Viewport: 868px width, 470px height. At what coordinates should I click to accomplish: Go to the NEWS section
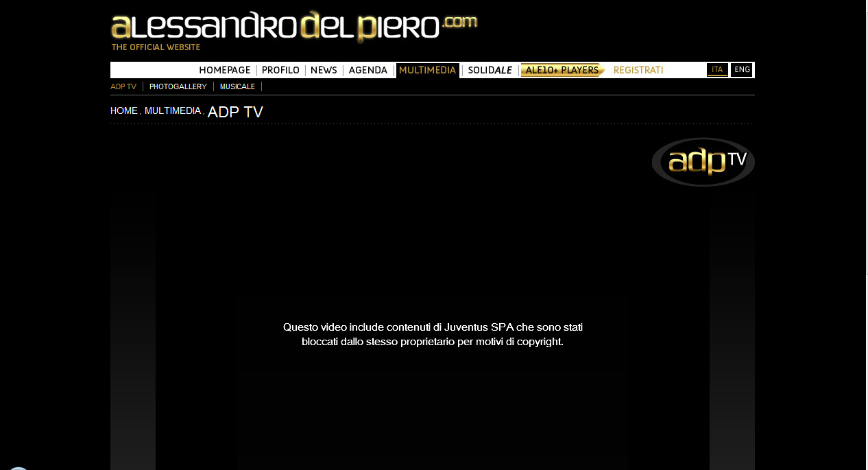(x=324, y=70)
